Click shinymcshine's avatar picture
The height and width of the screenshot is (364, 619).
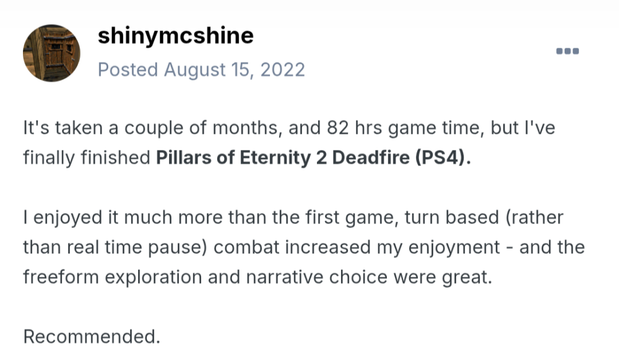(51, 53)
